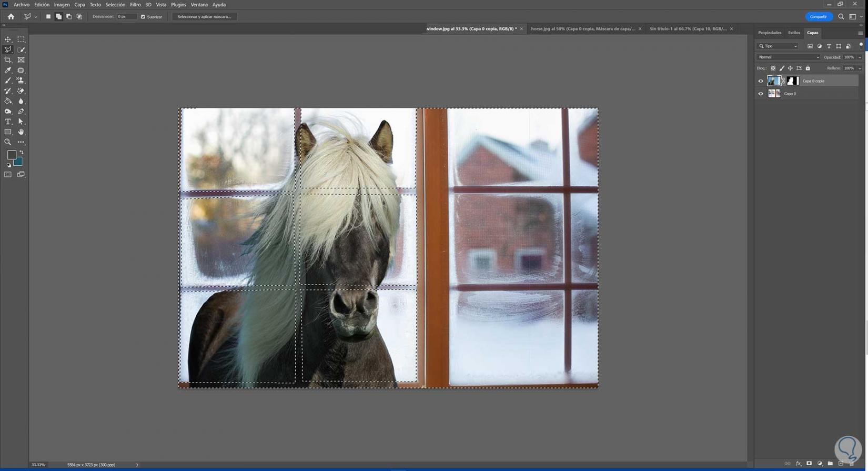Select the Horizontal Type tool
This screenshot has width=868, height=471.
[8, 122]
